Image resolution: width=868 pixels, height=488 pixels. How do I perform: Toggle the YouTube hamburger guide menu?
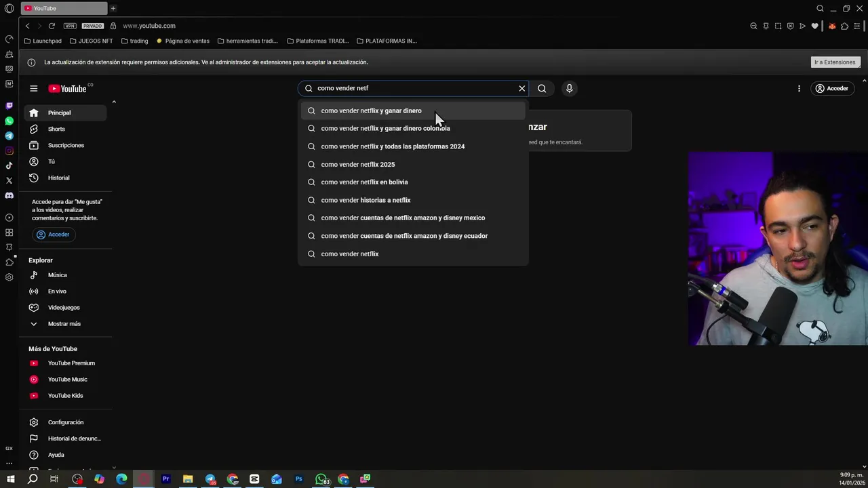click(x=33, y=88)
